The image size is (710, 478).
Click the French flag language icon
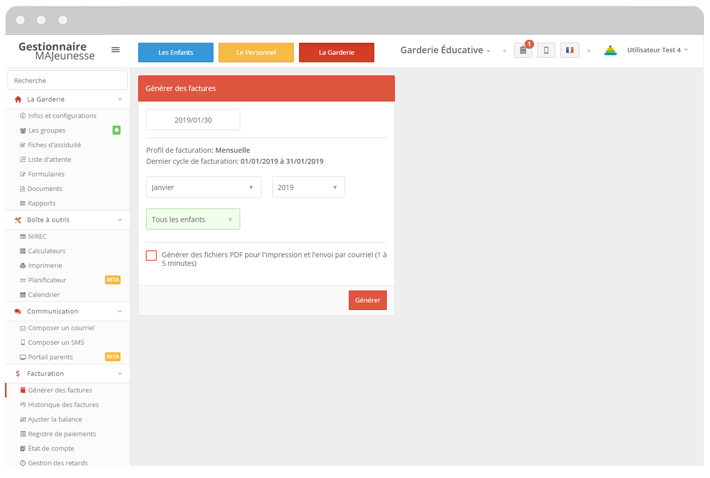(x=570, y=51)
